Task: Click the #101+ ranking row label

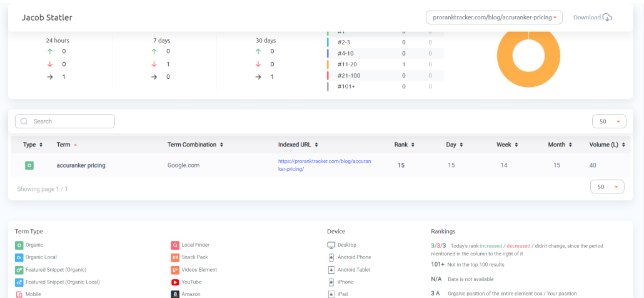Action: click(x=345, y=86)
